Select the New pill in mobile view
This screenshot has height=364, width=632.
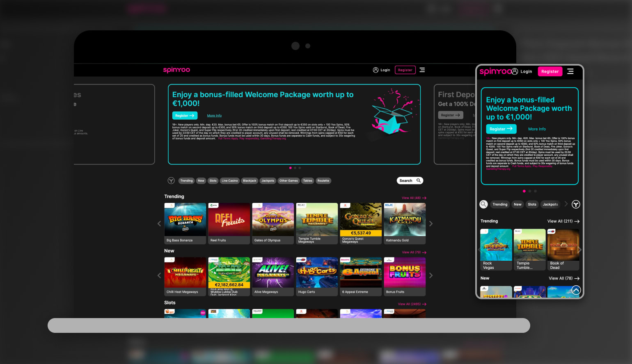[518, 204]
